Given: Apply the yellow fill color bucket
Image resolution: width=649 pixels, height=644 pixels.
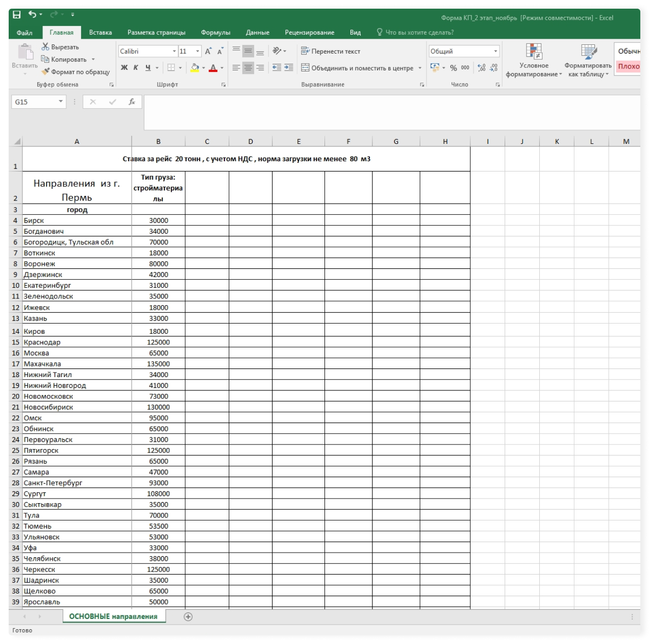Looking at the screenshot, I should click(194, 67).
